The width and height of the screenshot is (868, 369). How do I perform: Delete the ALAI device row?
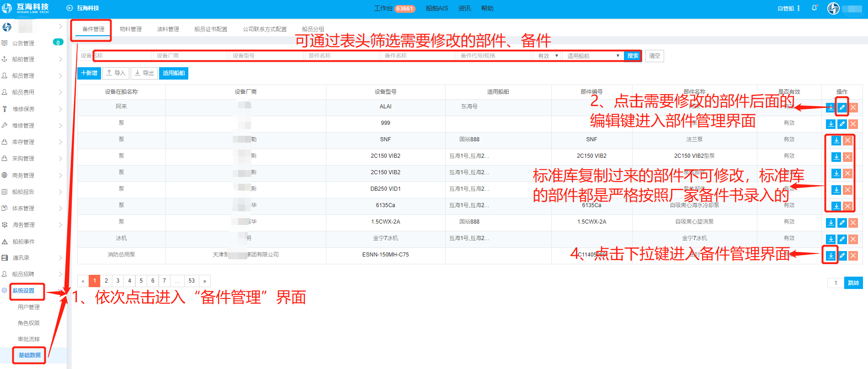tap(853, 108)
